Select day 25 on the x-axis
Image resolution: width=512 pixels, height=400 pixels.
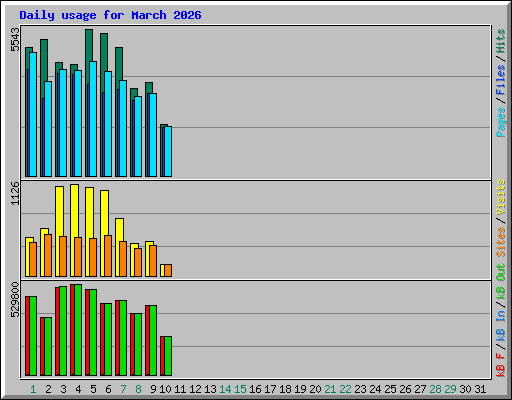[390, 389]
